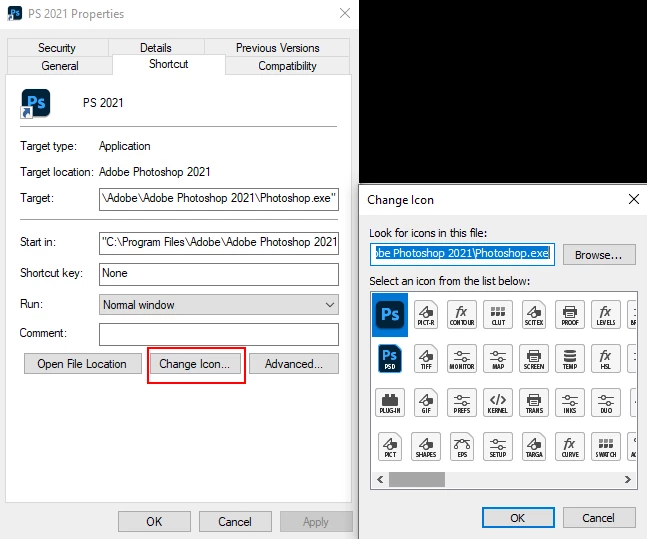Go to the Compatibility tab
Image resolution: width=647 pixels, height=539 pixels.
tap(288, 66)
